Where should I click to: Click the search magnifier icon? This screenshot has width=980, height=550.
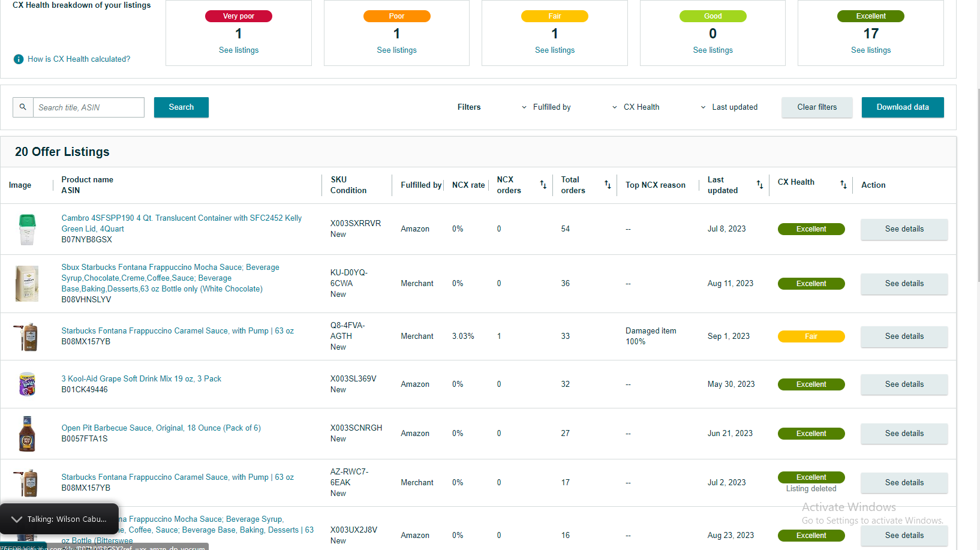(23, 107)
